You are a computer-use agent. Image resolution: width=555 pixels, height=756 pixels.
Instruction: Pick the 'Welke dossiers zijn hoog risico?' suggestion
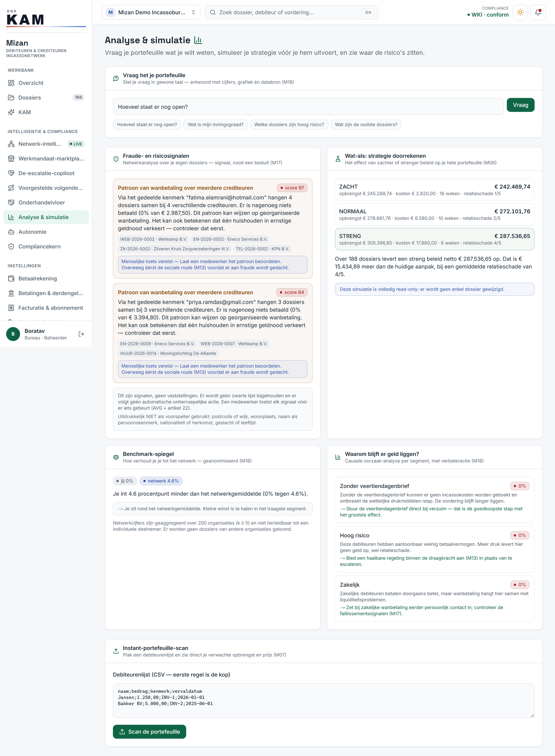click(x=289, y=125)
